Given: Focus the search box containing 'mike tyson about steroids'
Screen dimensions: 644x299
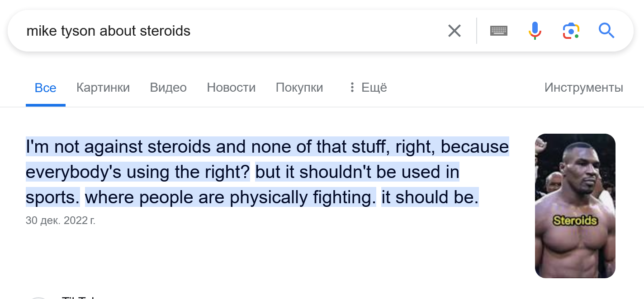Looking at the screenshot, I should 226,31.
